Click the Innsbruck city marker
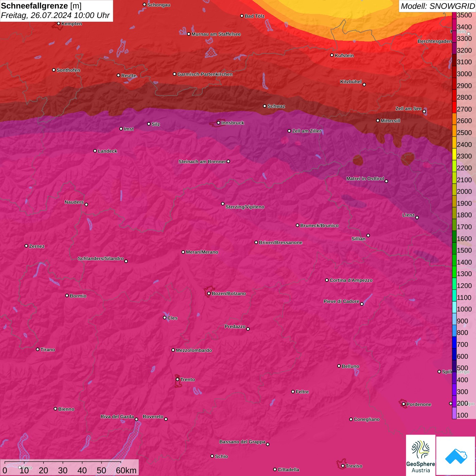Screen dimensions: 476x476 (218, 123)
